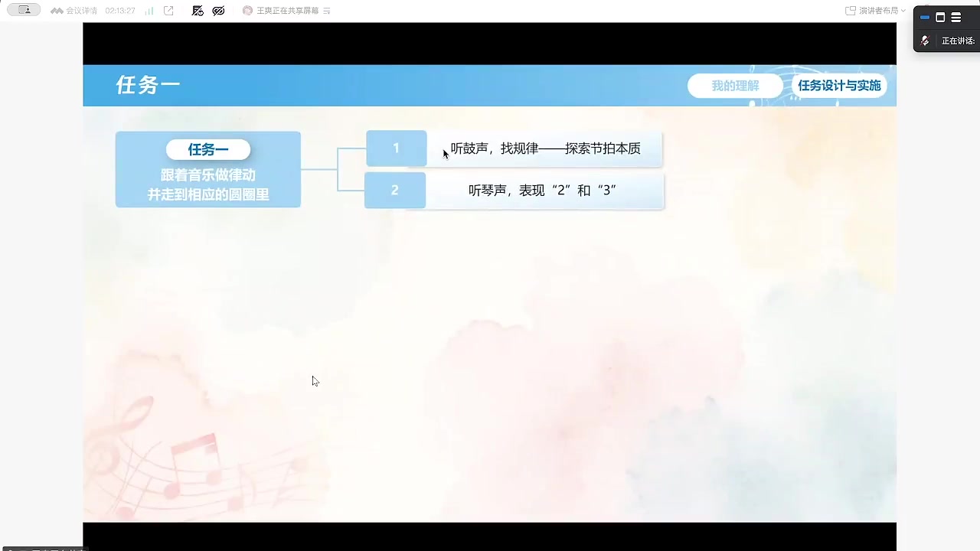This screenshot has height=551, width=980.
Task: Toggle the muted microphone icon
Action: (925, 41)
